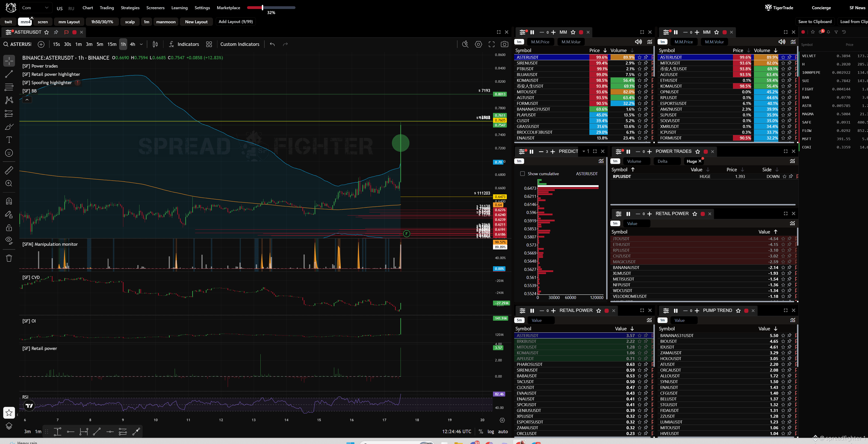Sort POWER TRADES by Side column
The image size is (868, 444).
click(770, 170)
